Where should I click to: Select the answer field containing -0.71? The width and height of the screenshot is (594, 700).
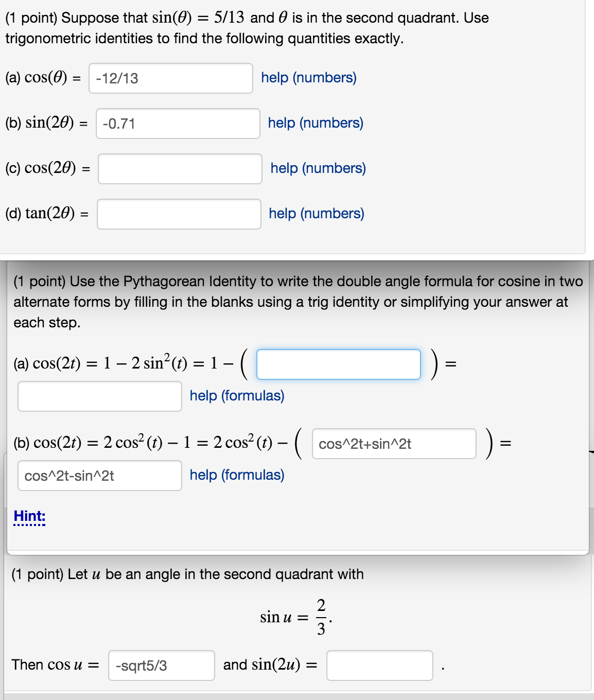point(178,124)
